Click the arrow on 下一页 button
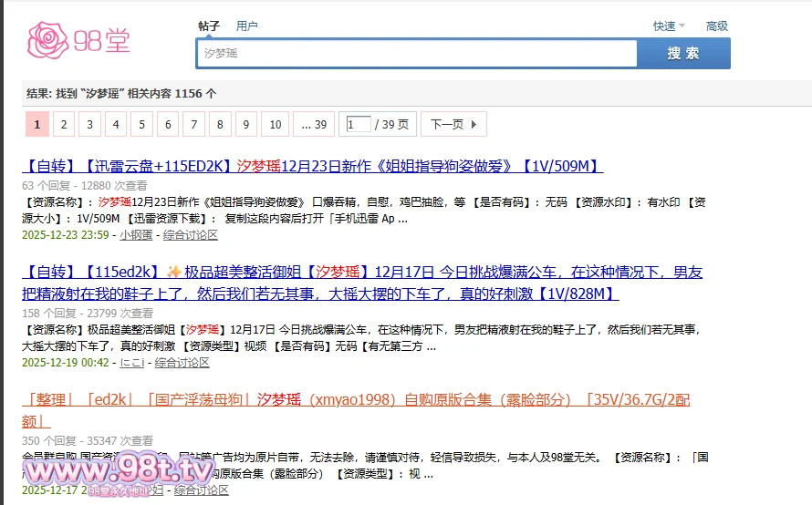Image resolution: width=812 pixels, height=505 pixels. click(473, 124)
